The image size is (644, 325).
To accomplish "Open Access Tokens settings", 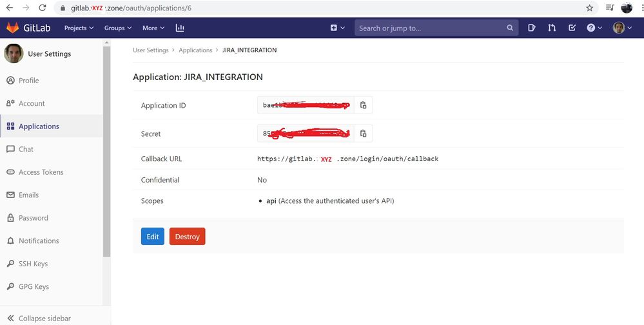I will coord(41,172).
